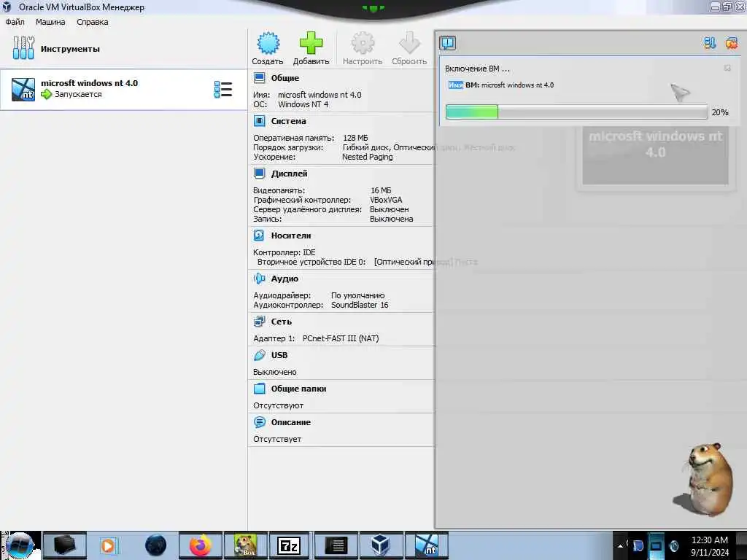
Task: Click the Создать (create VM) toolbar icon
Action: tap(268, 43)
